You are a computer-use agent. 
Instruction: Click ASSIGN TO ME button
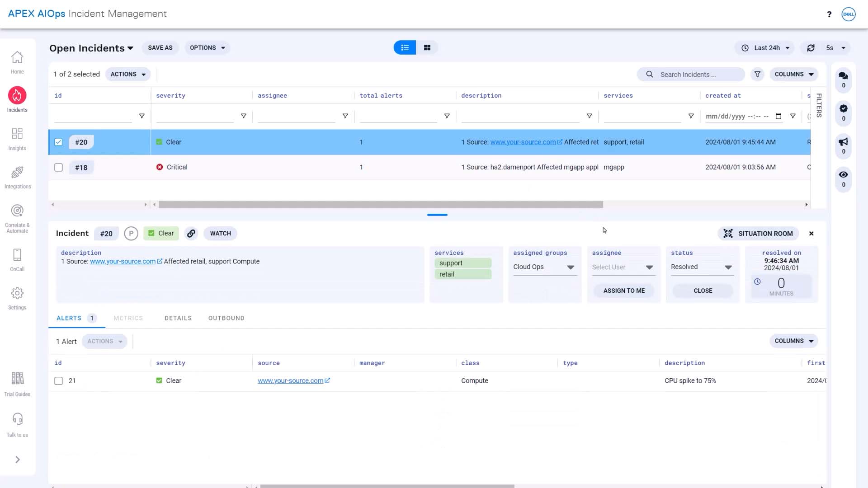pos(624,291)
